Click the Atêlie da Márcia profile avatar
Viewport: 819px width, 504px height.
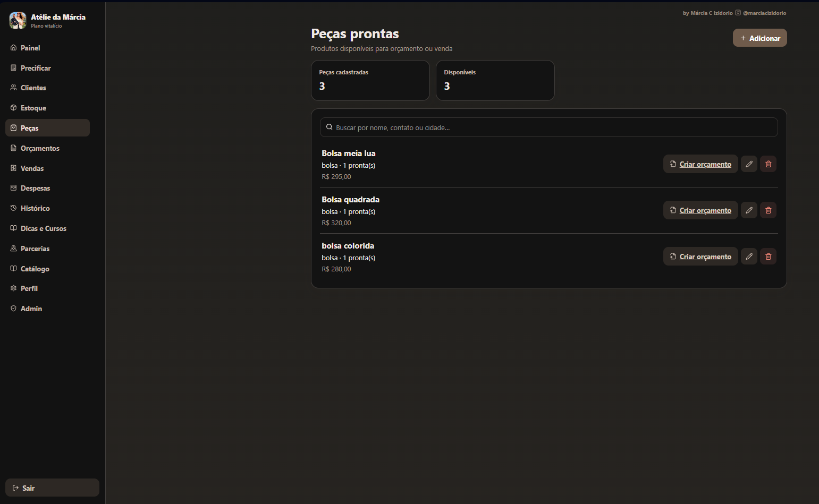[18, 21]
